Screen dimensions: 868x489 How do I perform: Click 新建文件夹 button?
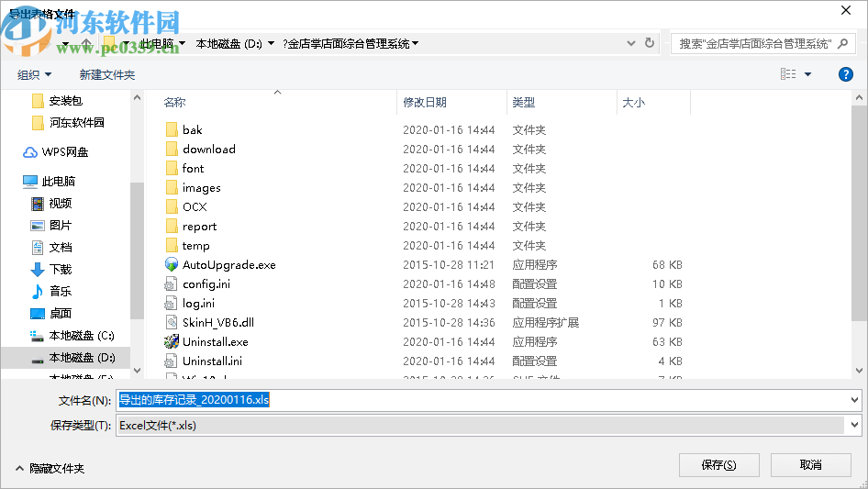tap(106, 74)
